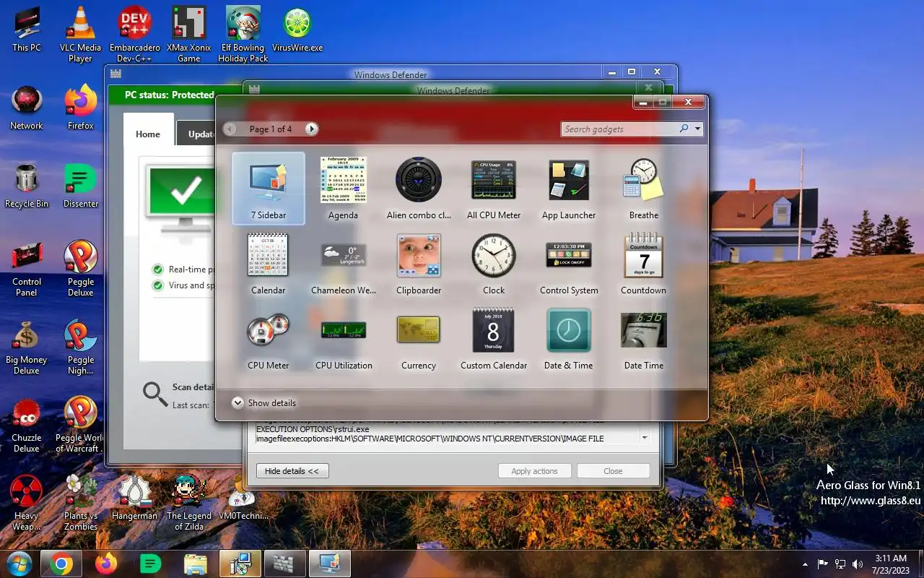Pick the App Launcher gadget
This screenshot has height=578, width=924.
[x=569, y=188]
